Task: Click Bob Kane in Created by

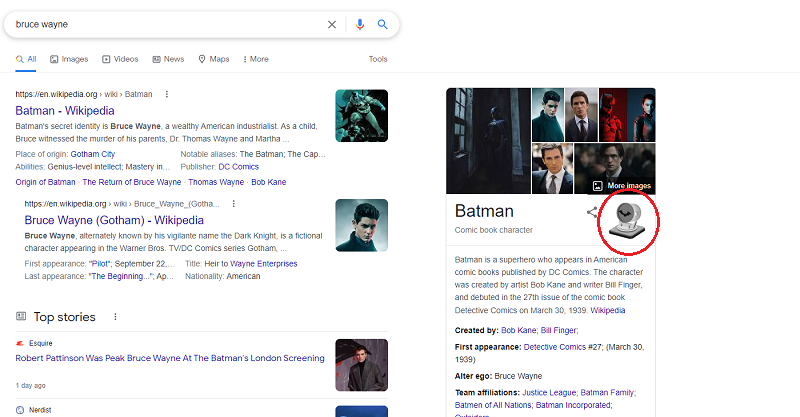Action: [518, 331]
